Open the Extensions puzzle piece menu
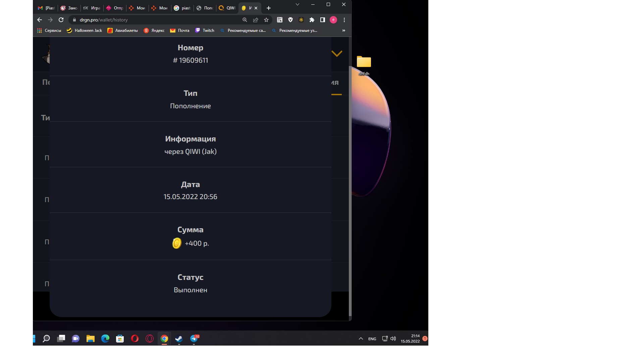 point(312,20)
